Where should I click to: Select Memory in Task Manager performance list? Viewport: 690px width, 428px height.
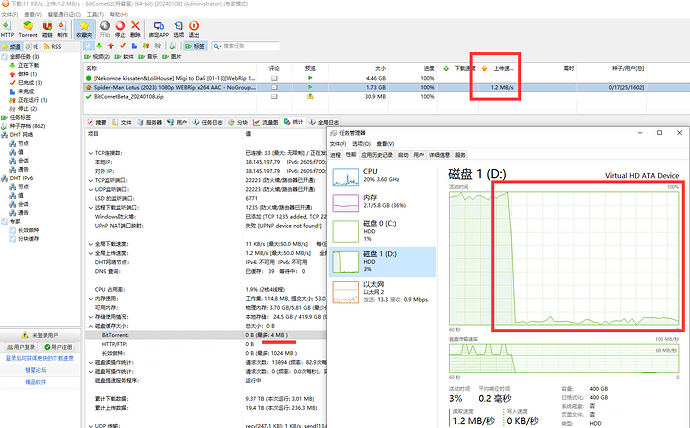[x=382, y=203]
